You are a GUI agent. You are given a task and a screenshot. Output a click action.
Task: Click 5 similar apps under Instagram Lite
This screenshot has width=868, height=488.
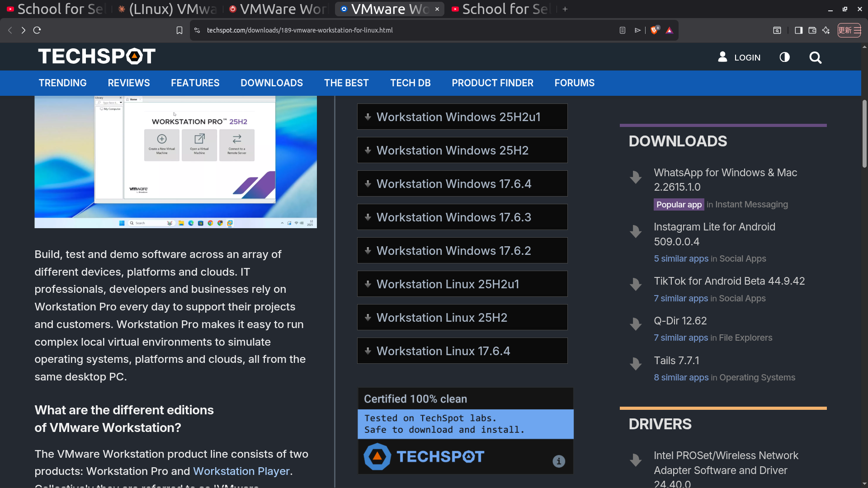pyautogui.click(x=681, y=259)
